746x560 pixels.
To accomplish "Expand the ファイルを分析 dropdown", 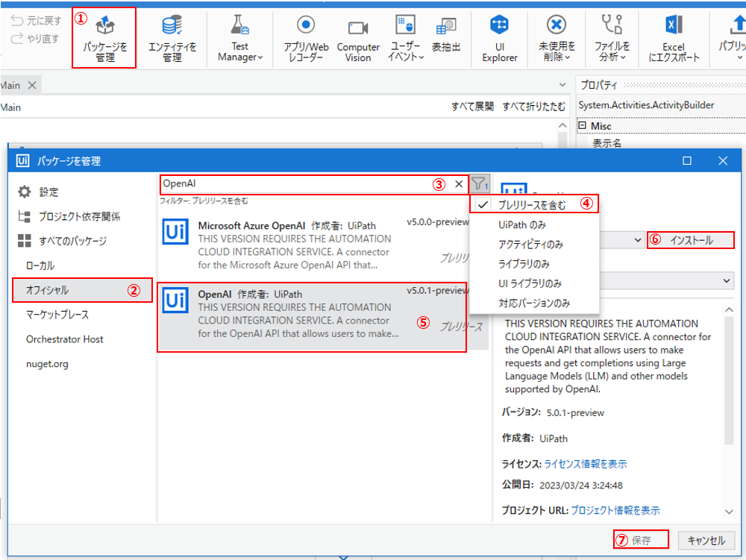I will pyautogui.click(x=612, y=38).
